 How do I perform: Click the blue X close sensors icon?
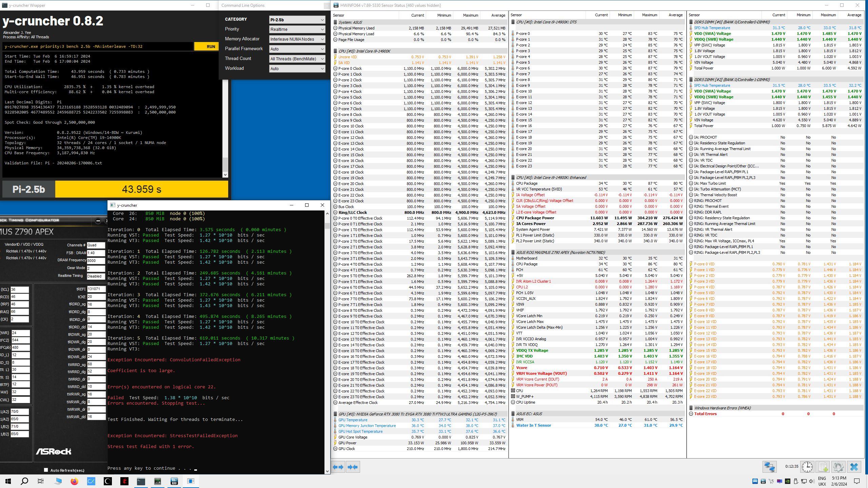tap(854, 467)
